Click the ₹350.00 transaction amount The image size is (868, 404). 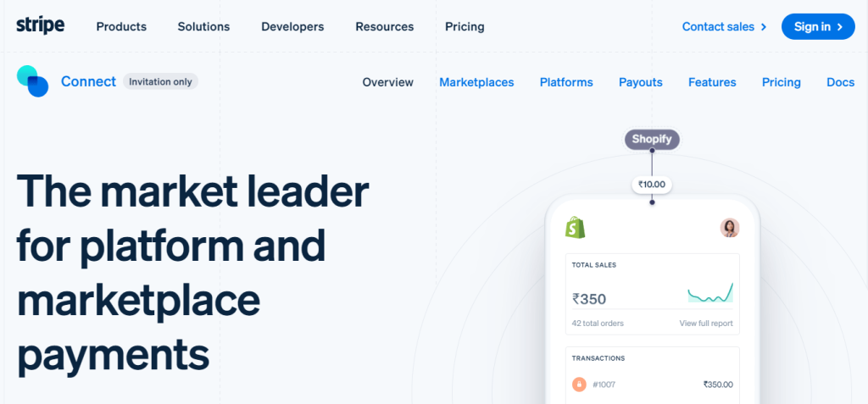pos(718,384)
